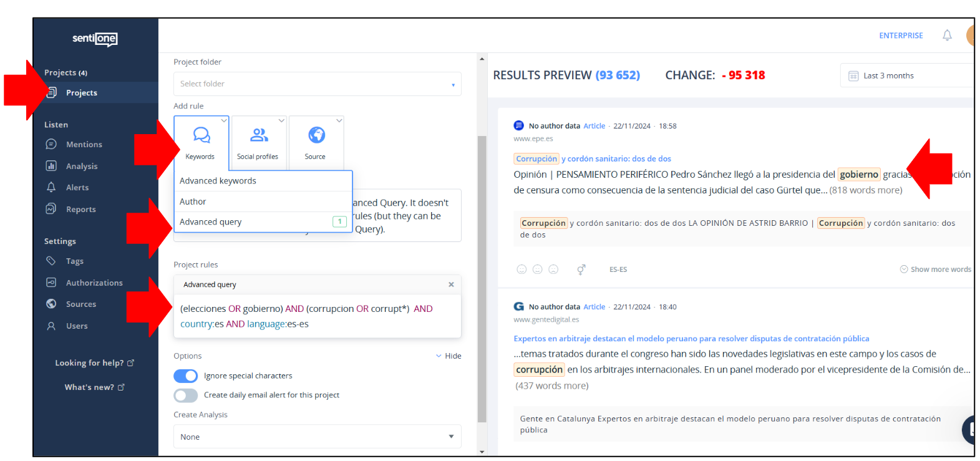
Task: Click the form panel vertical scrollbar
Action: [x=482, y=278]
